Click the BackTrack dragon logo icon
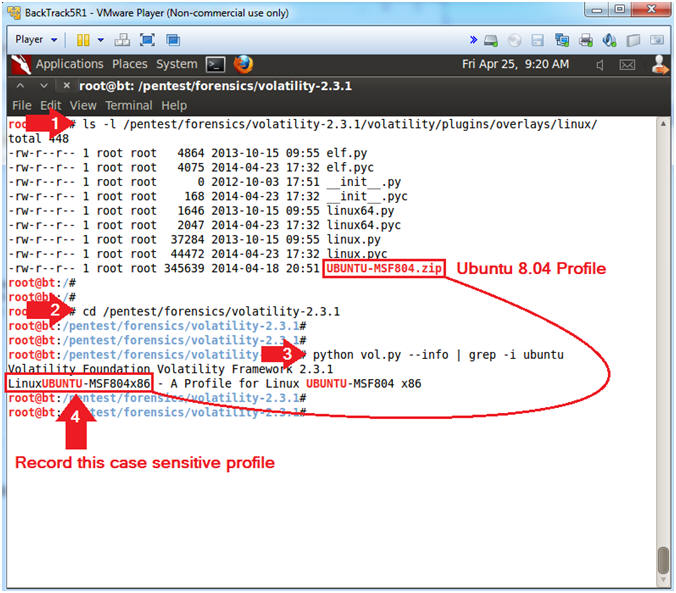The height and width of the screenshot is (593, 676). (x=21, y=65)
